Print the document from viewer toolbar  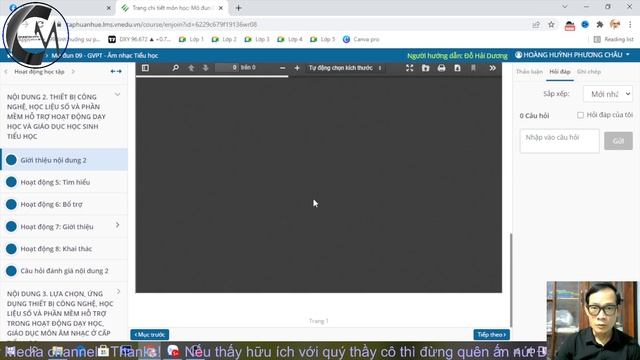click(x=441, y=68)
